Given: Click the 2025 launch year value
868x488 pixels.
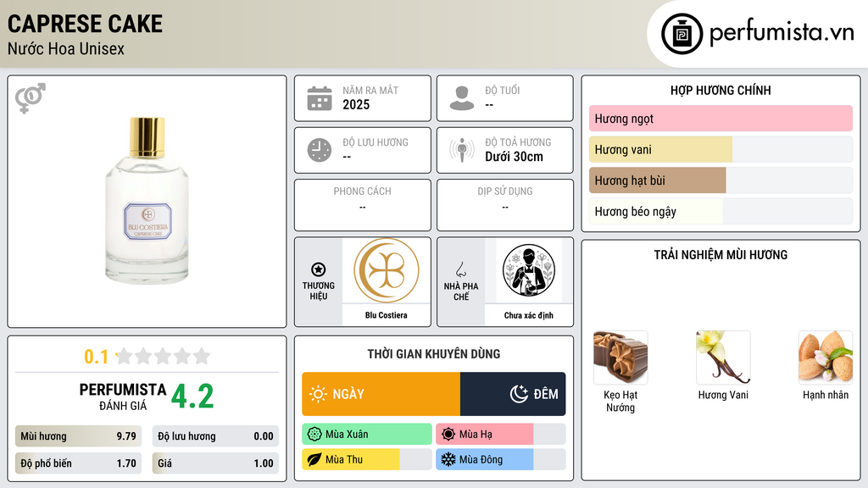Looking at the screenshot, I should tap(356, 104).
